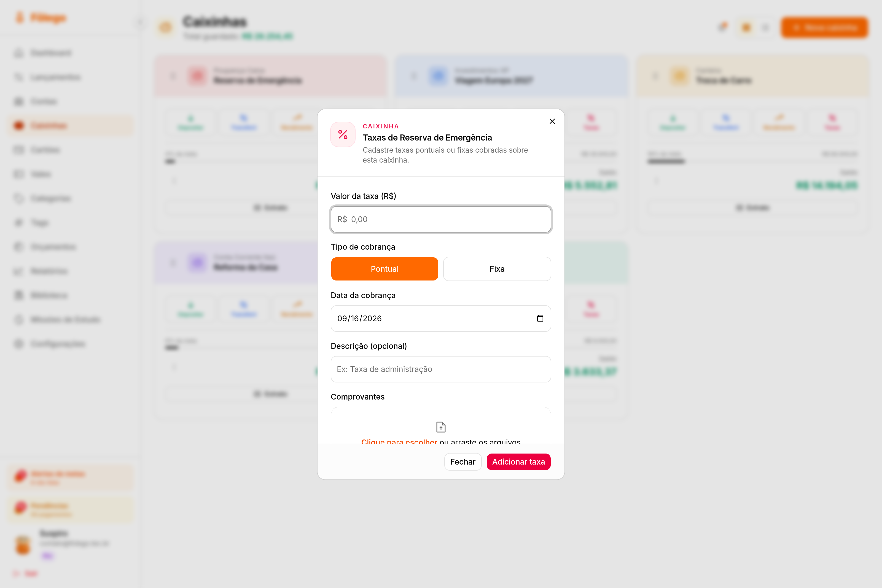The height and width of the screenshot is (588, 882).
Task: Select Pontual charge type
Action: [384, 269]
